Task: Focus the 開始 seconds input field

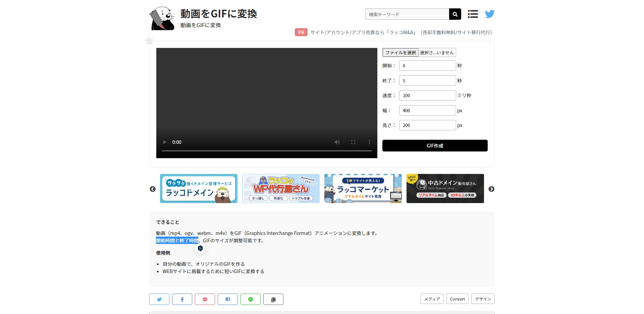Action: [x=427, y=66]
